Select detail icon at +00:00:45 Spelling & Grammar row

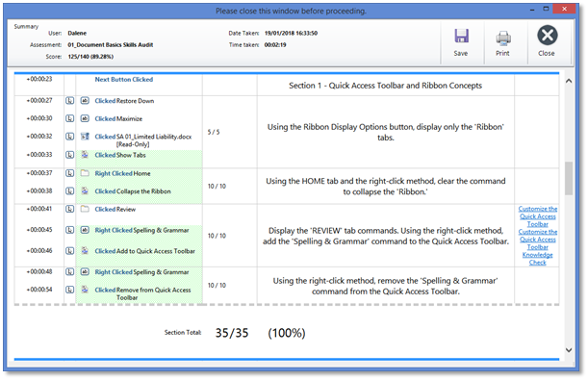pos(69,230)
